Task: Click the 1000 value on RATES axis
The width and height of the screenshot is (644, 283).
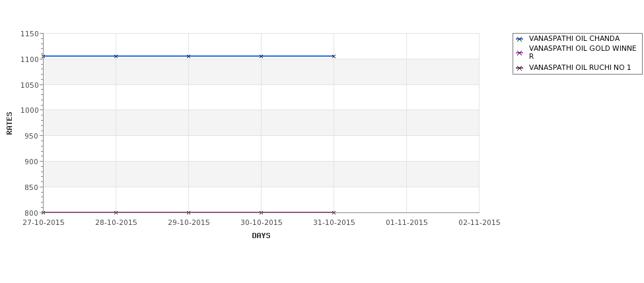Action: point(30,110)
